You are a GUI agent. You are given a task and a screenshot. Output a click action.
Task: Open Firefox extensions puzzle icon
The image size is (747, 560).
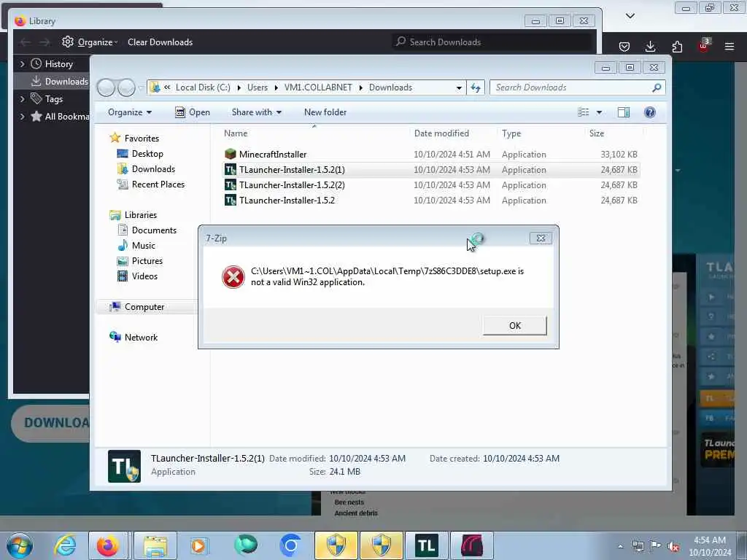pyautogui.click(x=677, y=46)
